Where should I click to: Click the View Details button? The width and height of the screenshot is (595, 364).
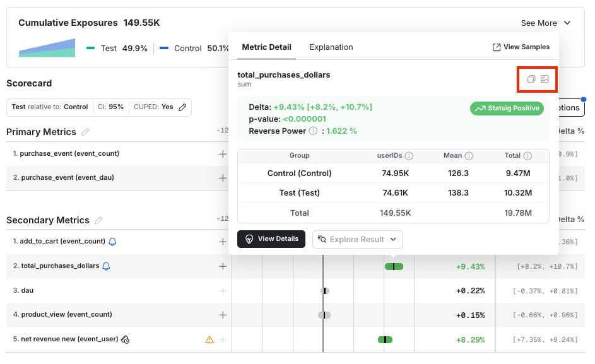(x=271, y=239)
